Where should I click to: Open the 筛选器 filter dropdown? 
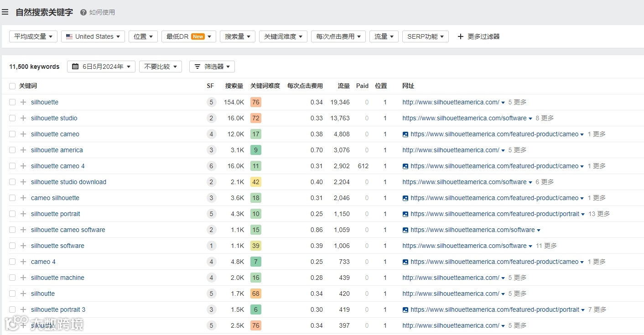click(x=212, y=67)
